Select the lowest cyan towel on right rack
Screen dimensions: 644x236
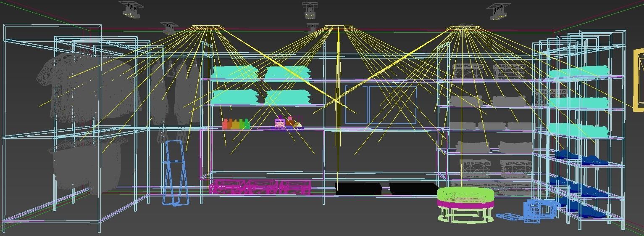579,130
